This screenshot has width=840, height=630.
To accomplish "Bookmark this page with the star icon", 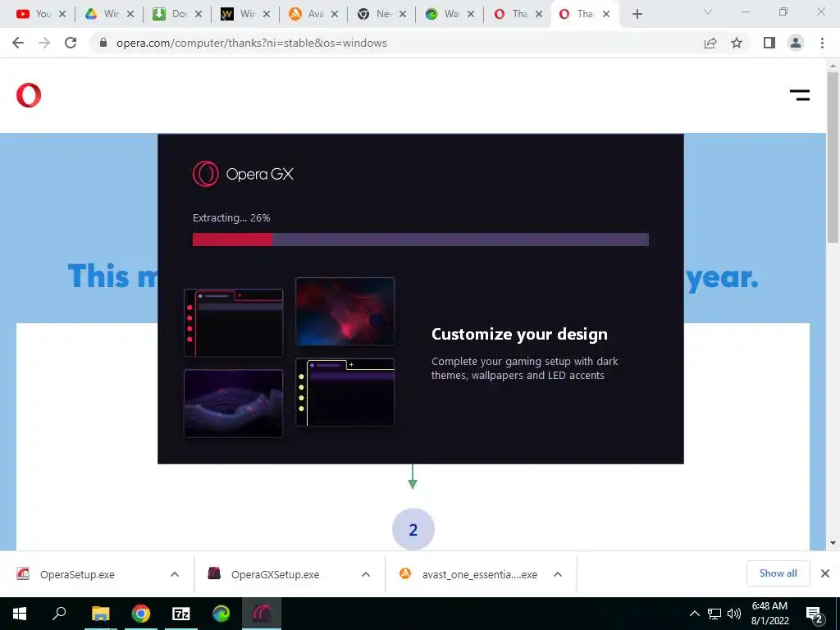I will [737, 43].
